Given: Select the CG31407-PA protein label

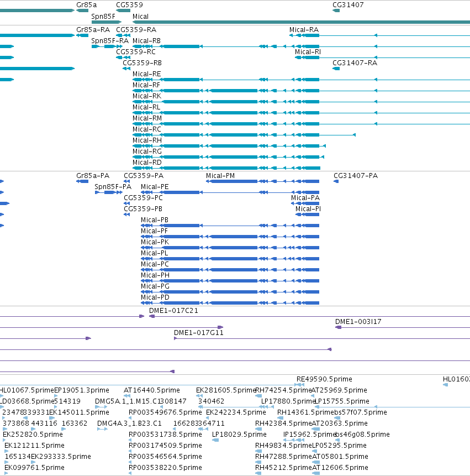Looking at the screenshot, I should [356, 176].
